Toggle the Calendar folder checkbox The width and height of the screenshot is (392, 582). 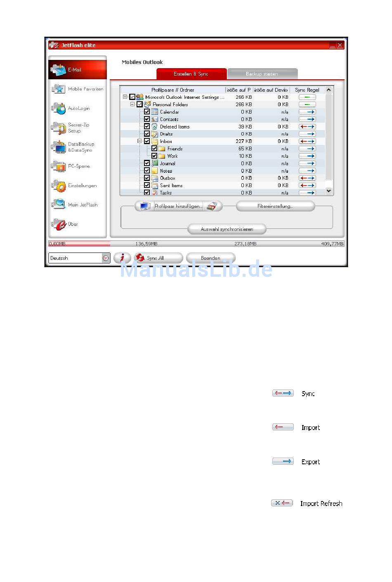coord(147,112)
